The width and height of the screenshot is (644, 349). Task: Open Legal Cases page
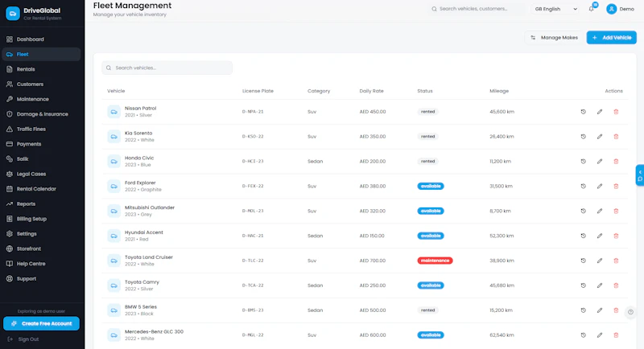point(41,174)
